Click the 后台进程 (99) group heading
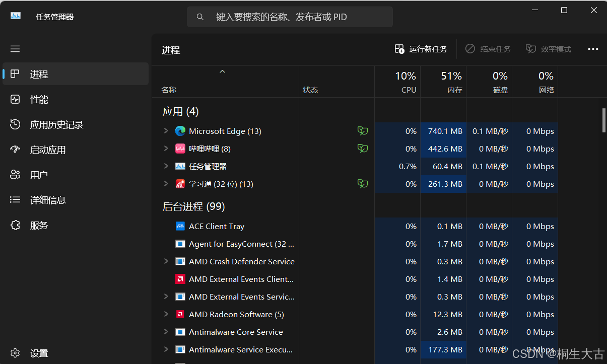Viewport: 607px width, 364px height. click(193, 206)
